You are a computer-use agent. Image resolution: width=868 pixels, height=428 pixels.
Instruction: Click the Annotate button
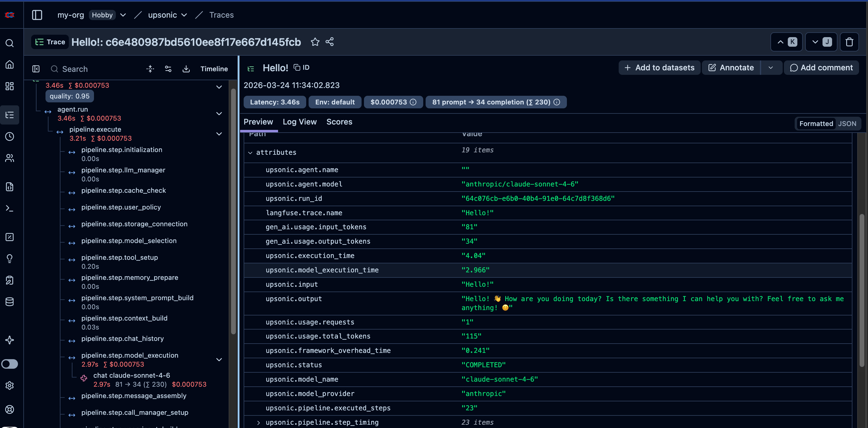click(731, 68)
